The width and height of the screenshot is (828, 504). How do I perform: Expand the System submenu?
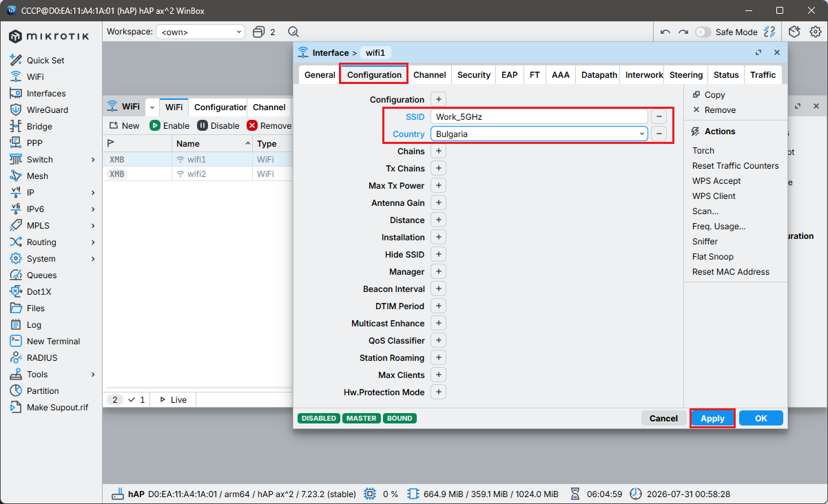pyautogui.click(x=93, y=259)
